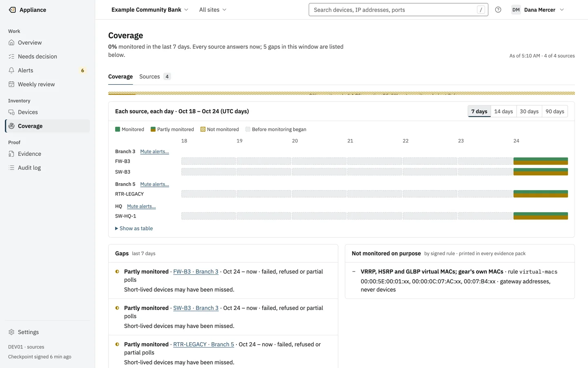Select the 14 days range
The width and height of the screenshot is (588, 368).
(503, 111)
